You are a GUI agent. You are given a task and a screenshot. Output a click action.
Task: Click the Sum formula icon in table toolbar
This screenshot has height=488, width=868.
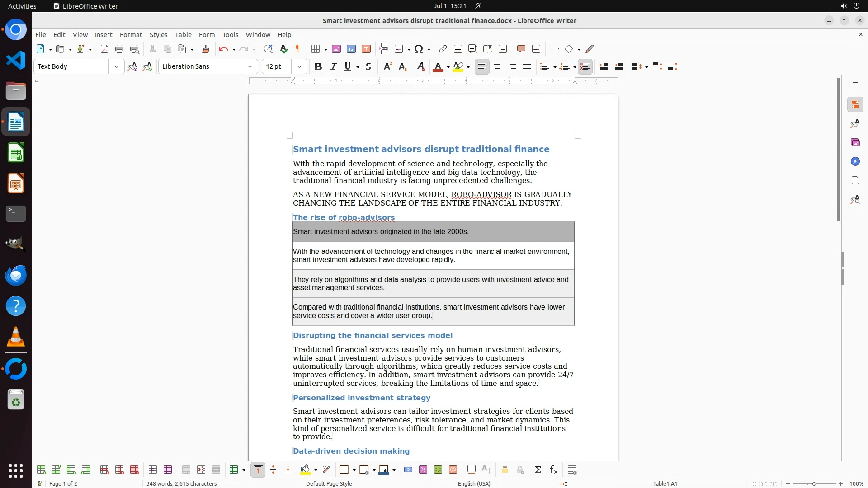coord(538,470)
